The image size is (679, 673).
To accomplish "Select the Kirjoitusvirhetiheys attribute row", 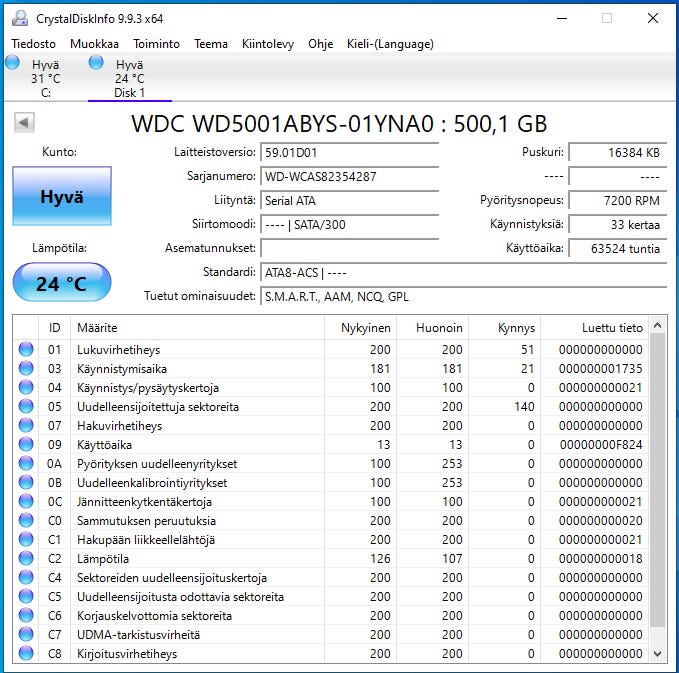I will coord(331,653).
